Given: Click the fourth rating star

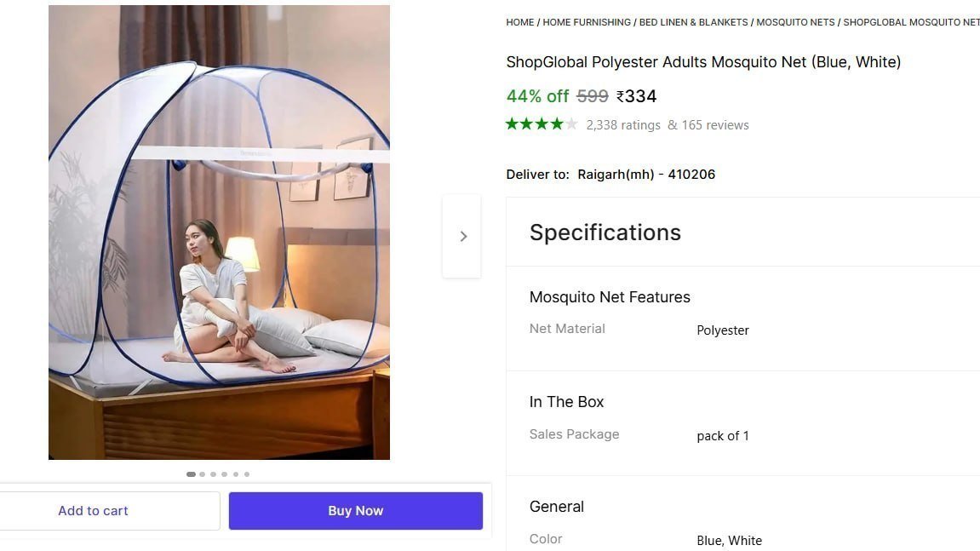Looking at the screenshot, I should [558, 124].
